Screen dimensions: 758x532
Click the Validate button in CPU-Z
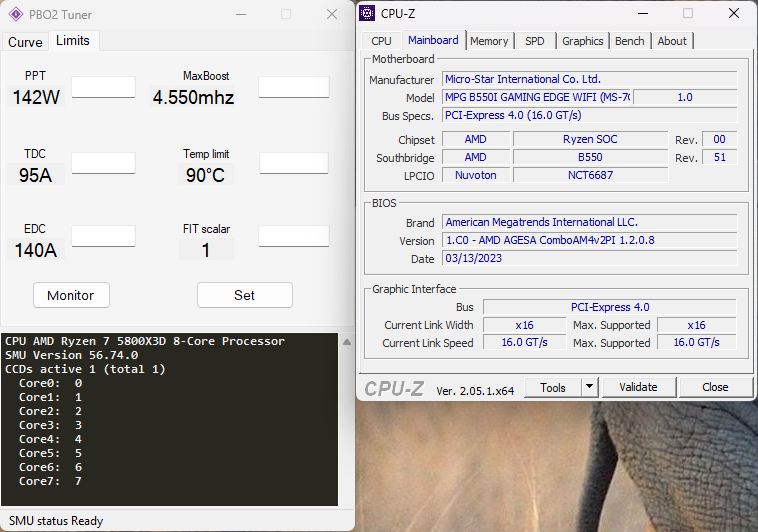point(638,387)
